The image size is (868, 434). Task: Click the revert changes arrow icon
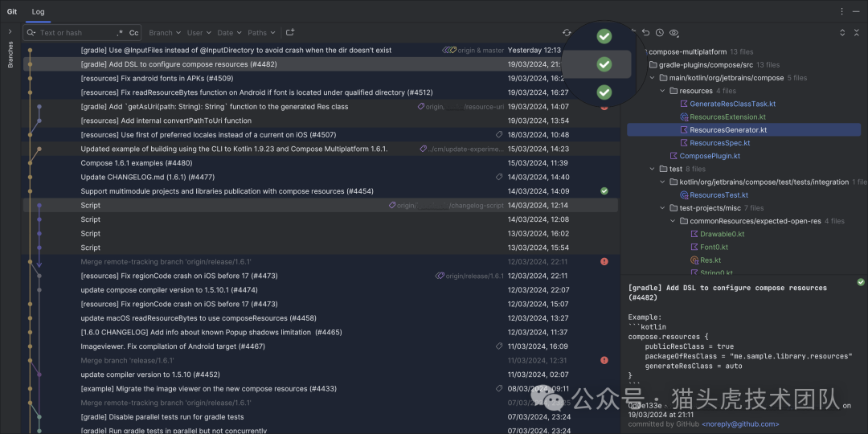[646, 33]
